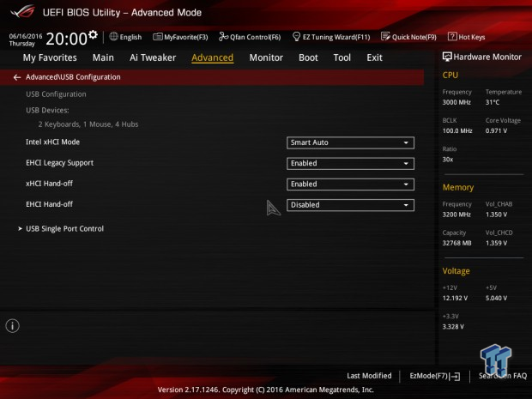Click memory capacity 32768 MB

coord(456,243)
